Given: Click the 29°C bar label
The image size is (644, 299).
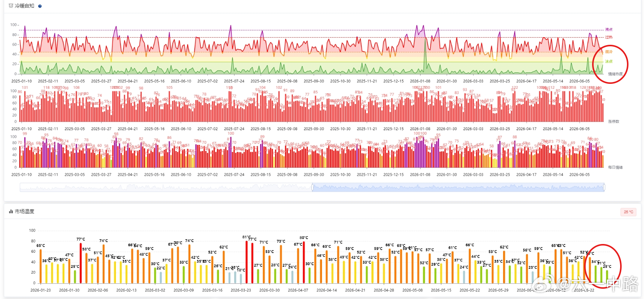Looking at the screenshot, I should [435, 264].
